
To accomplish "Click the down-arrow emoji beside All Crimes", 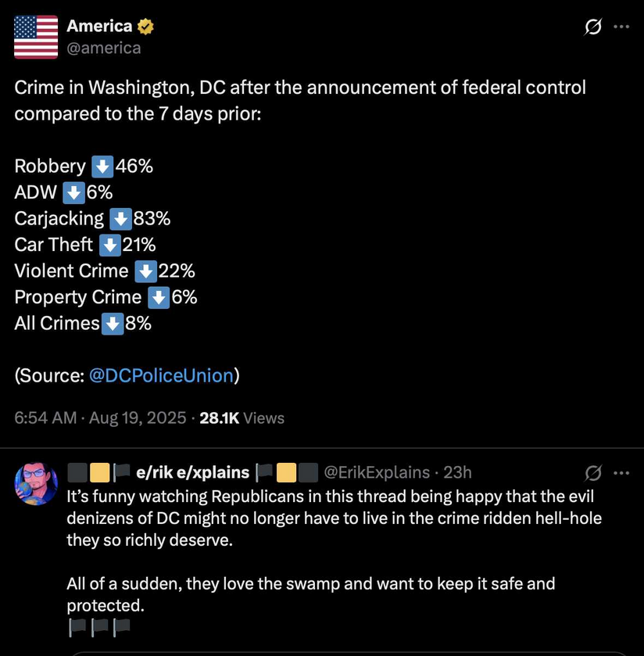I will (x=113, y=324).
